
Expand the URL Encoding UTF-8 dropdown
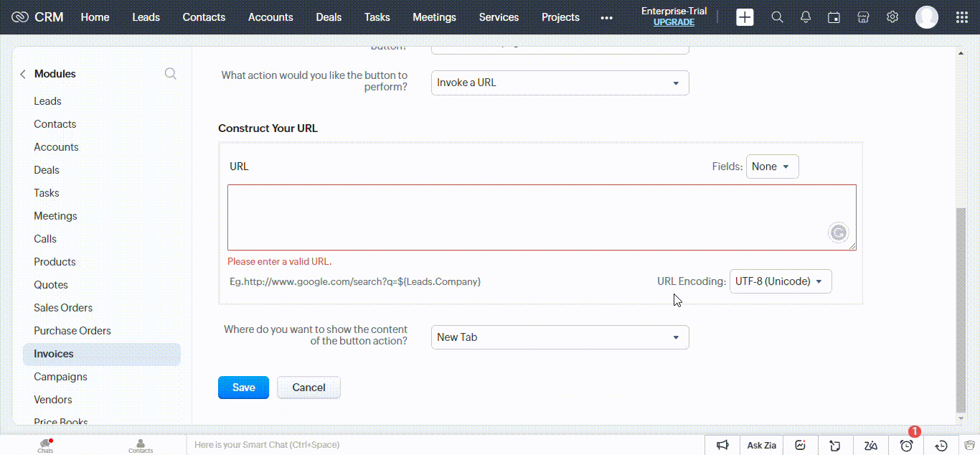pos(780,281)
